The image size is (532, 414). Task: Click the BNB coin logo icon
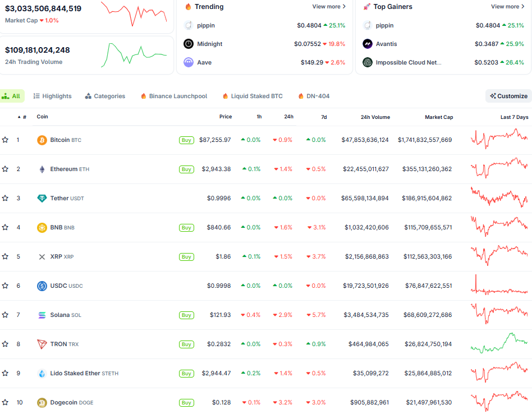42,228
